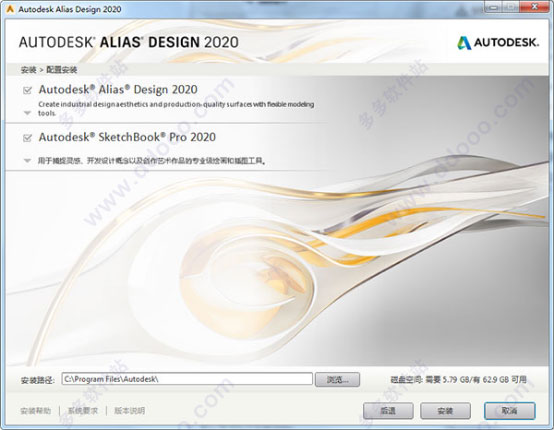
Task: Open the 安装帮助 (Installation Help) link
Action: 36,411
